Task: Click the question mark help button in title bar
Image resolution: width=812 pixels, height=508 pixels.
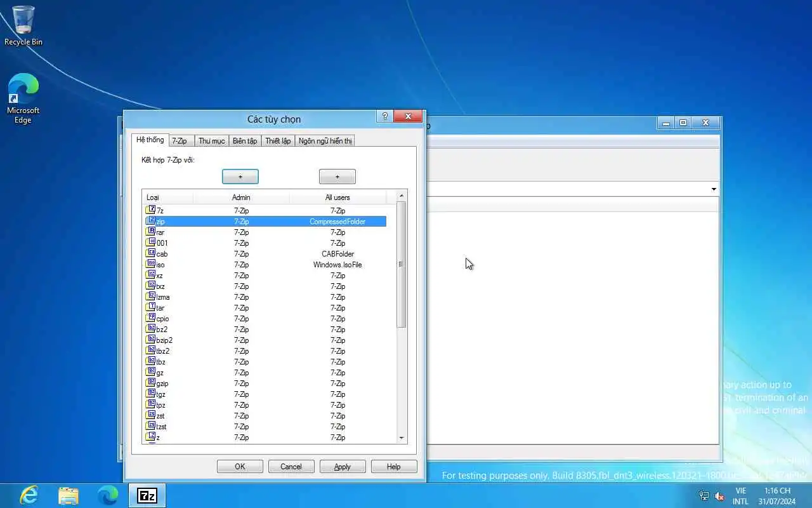Action: click(384, 116)
